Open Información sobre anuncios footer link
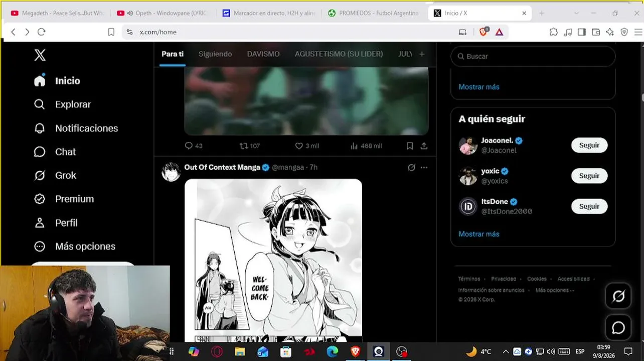Image resolution: width=644 pixels, height=361 pixels. [x=491, y=290]
